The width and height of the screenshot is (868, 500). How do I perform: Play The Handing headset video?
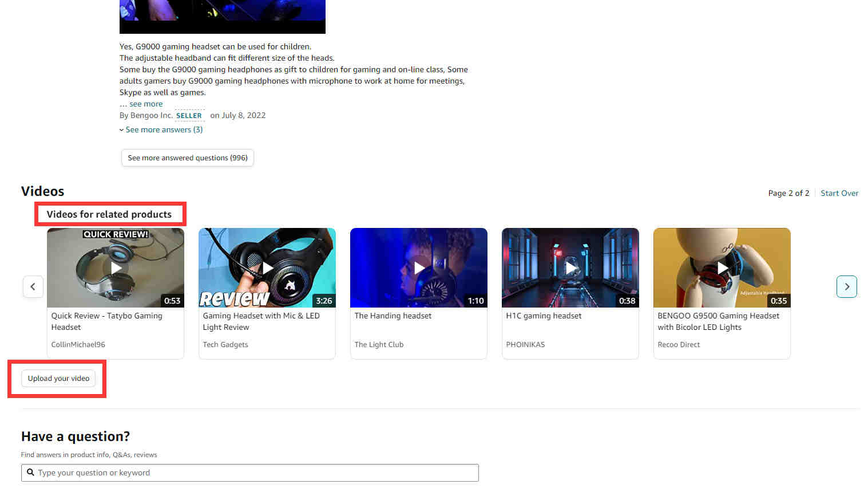coord(419,267)
